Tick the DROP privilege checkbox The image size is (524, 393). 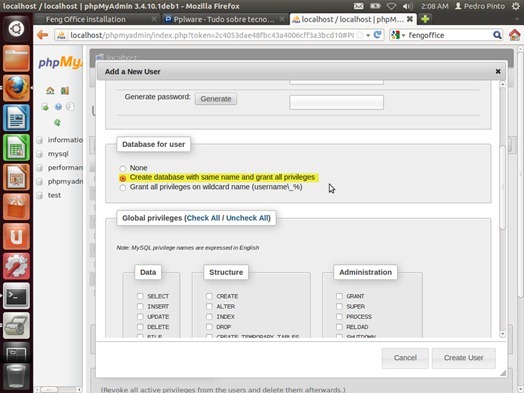click(x=209, y=327)
